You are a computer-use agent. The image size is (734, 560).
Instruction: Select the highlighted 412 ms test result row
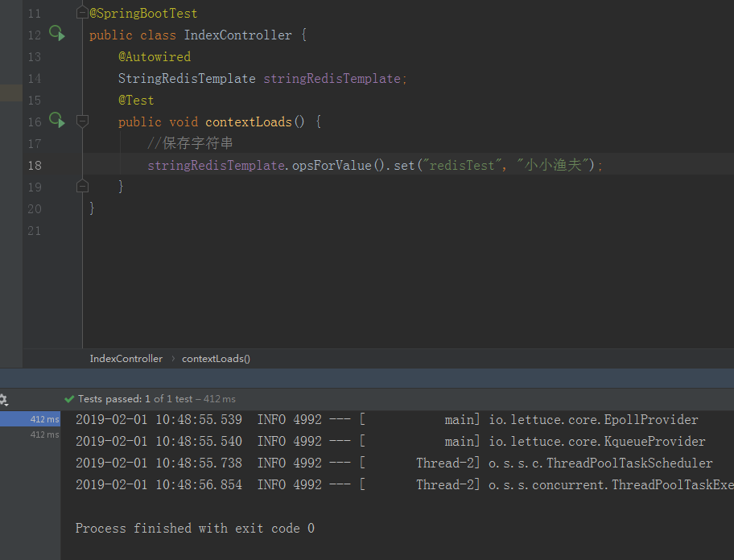coord(30,419)
